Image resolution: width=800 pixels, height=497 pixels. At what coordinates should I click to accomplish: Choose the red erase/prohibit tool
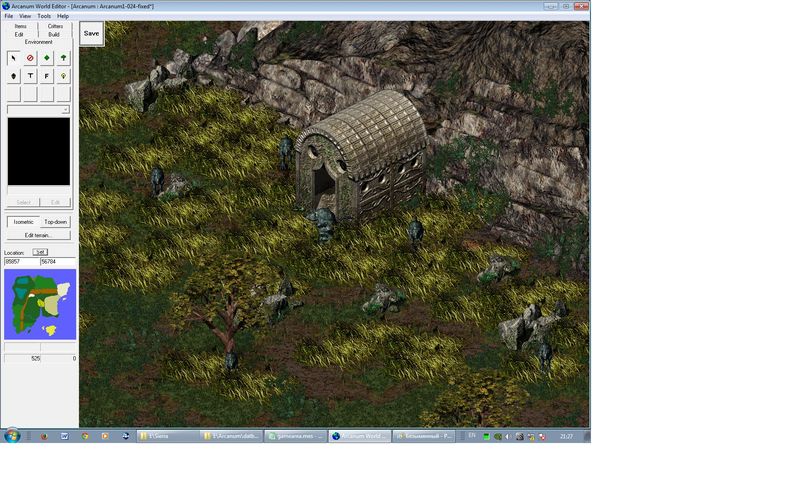(30, 58)
